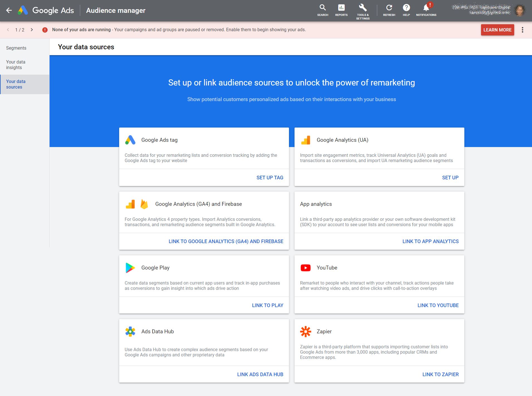
Task: Open Your data insights in sidebar
Action: 16,64
